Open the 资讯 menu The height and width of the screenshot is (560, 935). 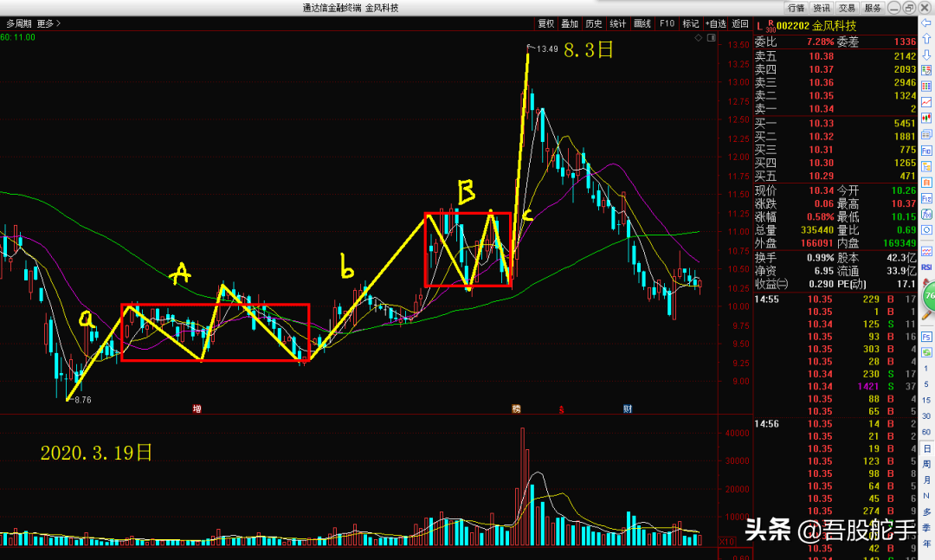(x=822, y=8)
